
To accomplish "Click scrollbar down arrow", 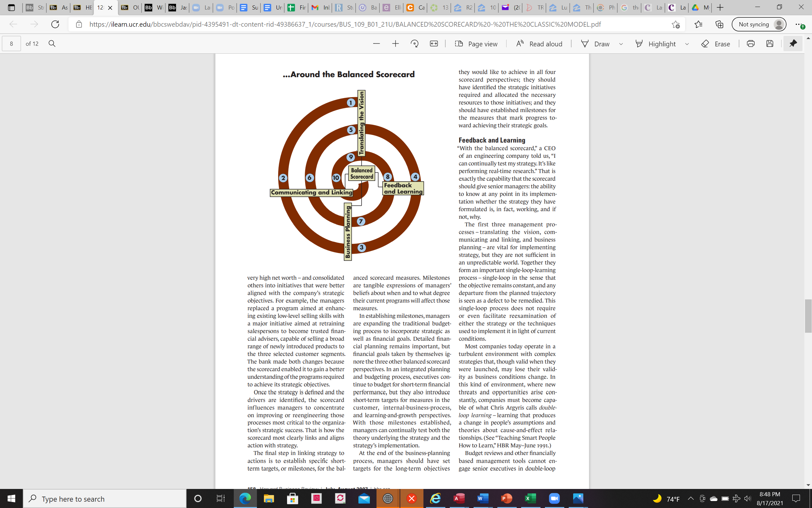I will pyautogui.click(x=808, y=485).
